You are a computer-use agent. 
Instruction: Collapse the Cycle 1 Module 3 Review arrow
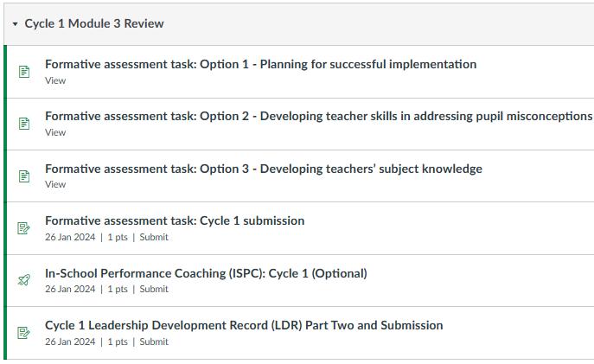point(15,24)
